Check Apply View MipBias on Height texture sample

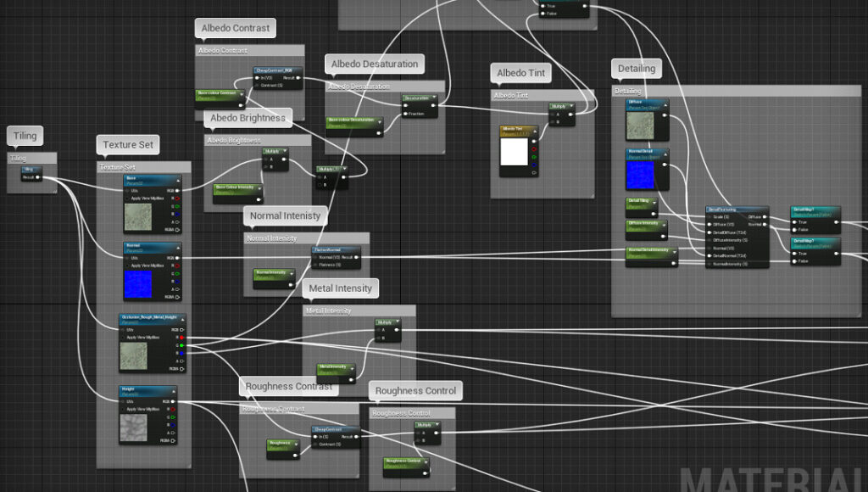point(124,408)
